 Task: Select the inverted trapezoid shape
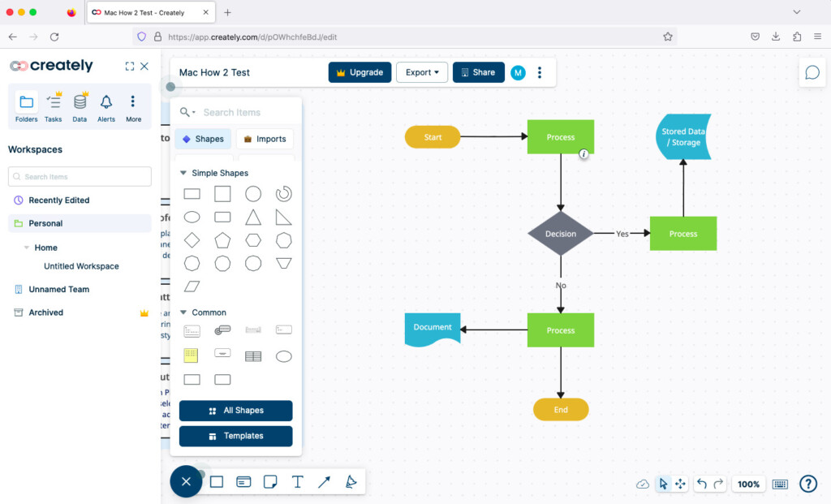point(283,263)
